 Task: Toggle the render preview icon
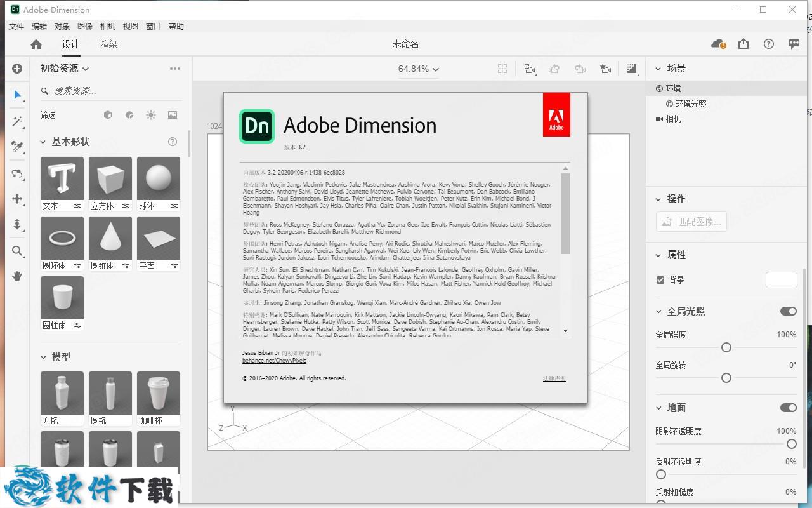632,69
